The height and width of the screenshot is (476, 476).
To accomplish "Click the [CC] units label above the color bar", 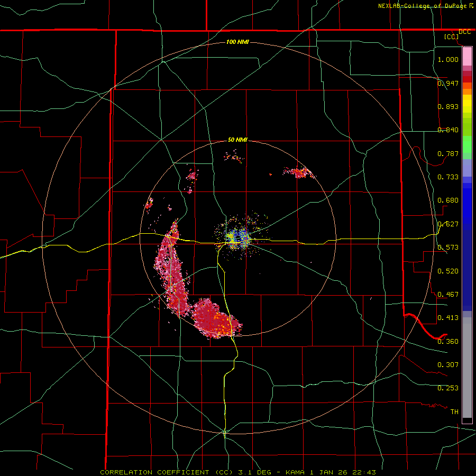I will pyautogui.click(x=452, y=36).
